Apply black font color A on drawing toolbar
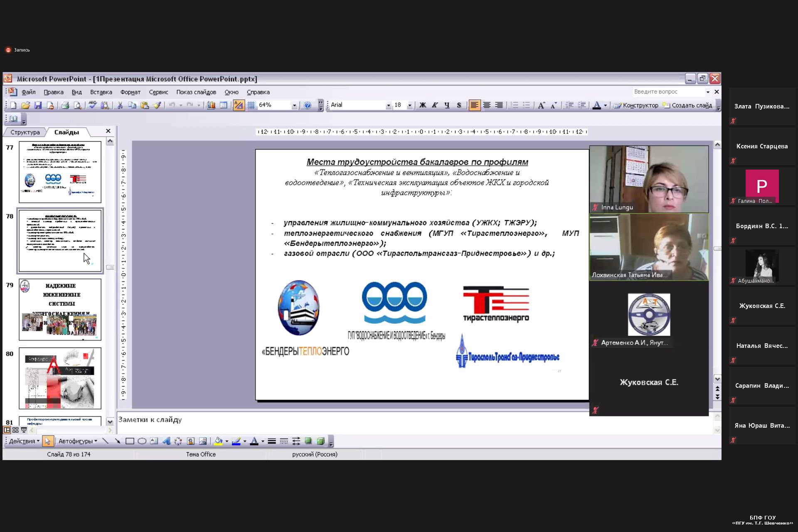The width and height of the screenshot is (798, 532). 254,441
